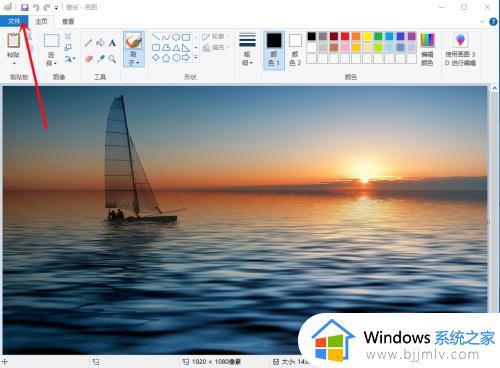Click the Brushes tool icon
The width and height of the screenshot is (500, 368).
[134, 41]
